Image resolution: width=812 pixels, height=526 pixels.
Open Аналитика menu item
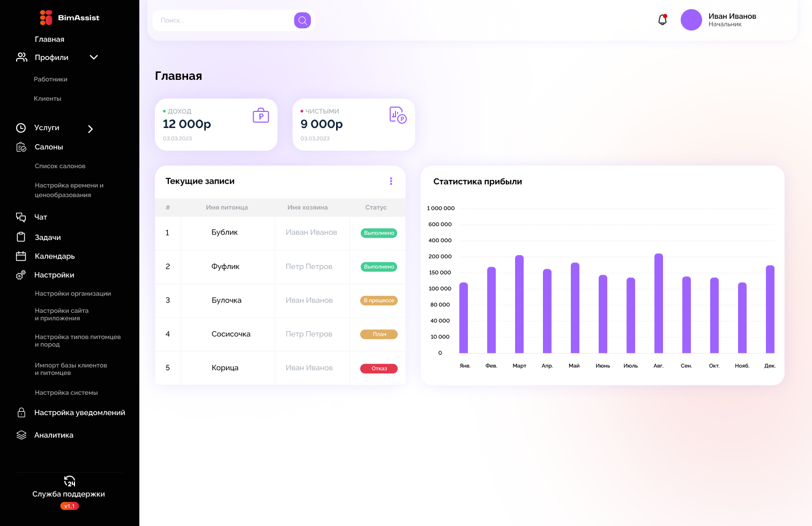tap(54, 435)
